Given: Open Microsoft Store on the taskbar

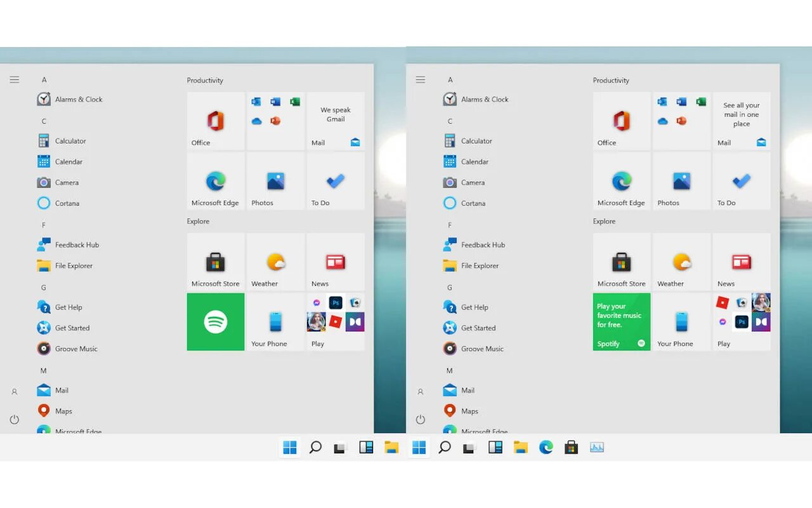Looking at the screenshot, I should click(572, 447).
